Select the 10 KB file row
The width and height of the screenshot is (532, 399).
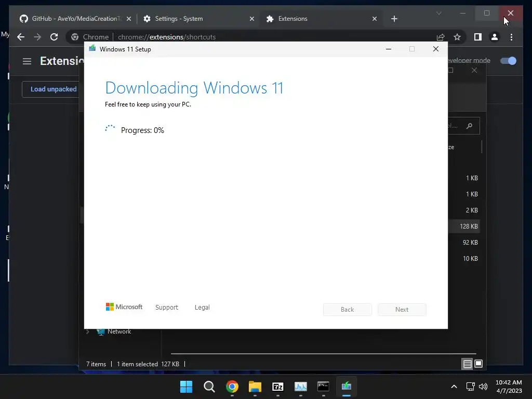(464, 259)
